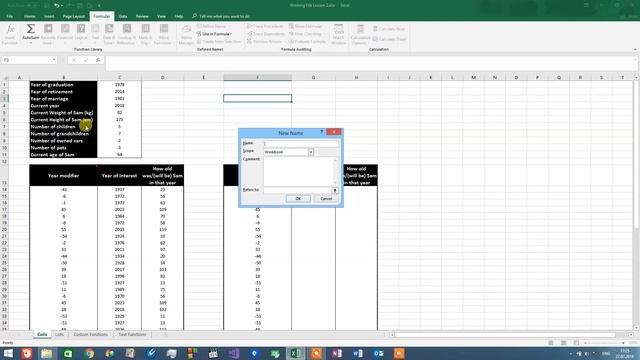This screenshot has width=640, height=360.
Task: Open the Name Manager
Action: tap(186, 34)
